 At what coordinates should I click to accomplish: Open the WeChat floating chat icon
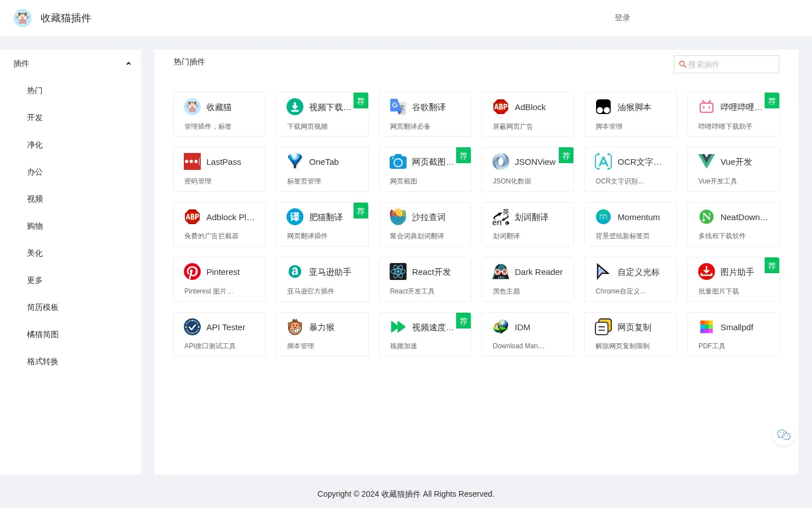coord(784,435)
